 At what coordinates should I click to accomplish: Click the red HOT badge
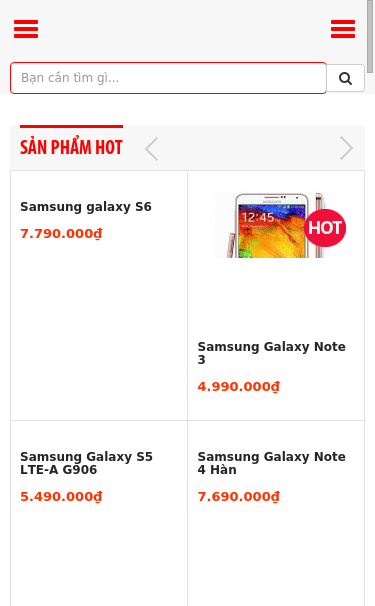325,228
